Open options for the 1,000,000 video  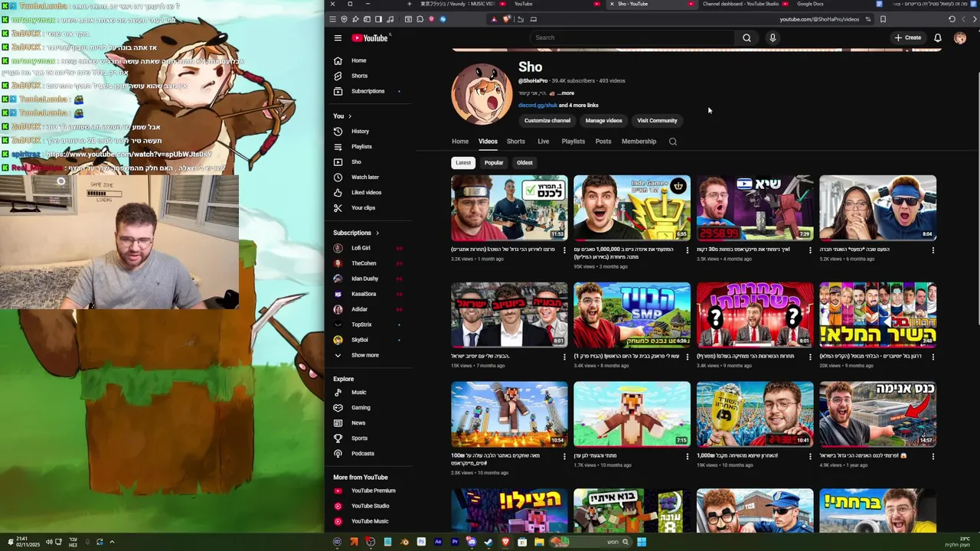(688, 249)
